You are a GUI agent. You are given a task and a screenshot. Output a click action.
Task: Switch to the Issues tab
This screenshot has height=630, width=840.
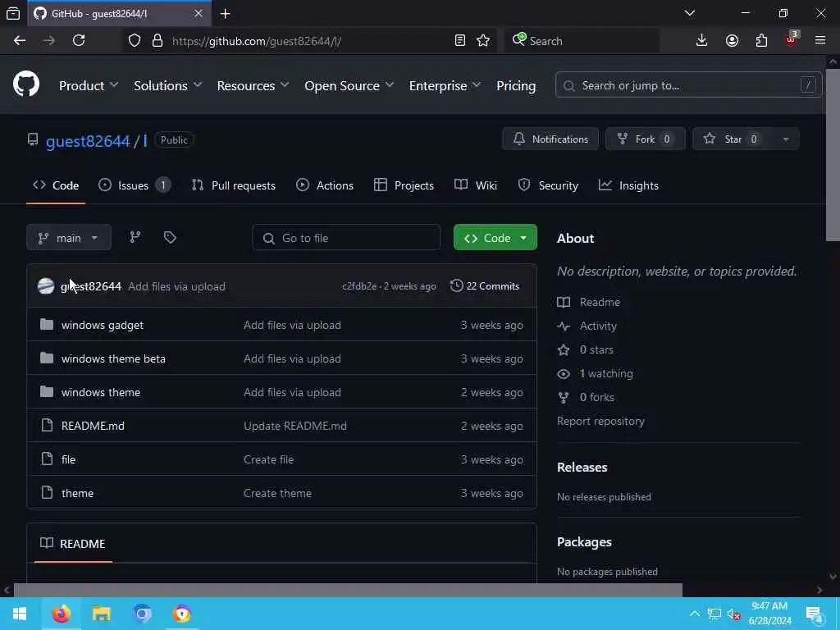click(x=135, y=185)
